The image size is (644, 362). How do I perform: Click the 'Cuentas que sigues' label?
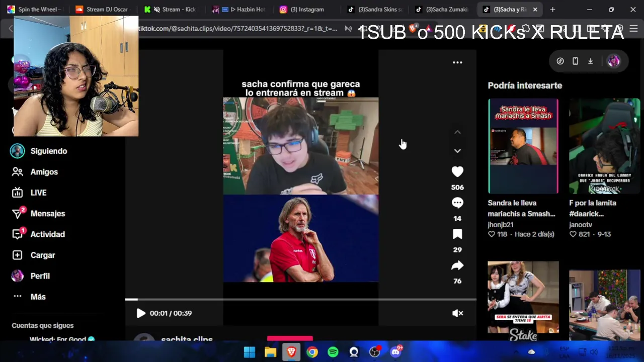pyautogui.click(x=43, y=326)
